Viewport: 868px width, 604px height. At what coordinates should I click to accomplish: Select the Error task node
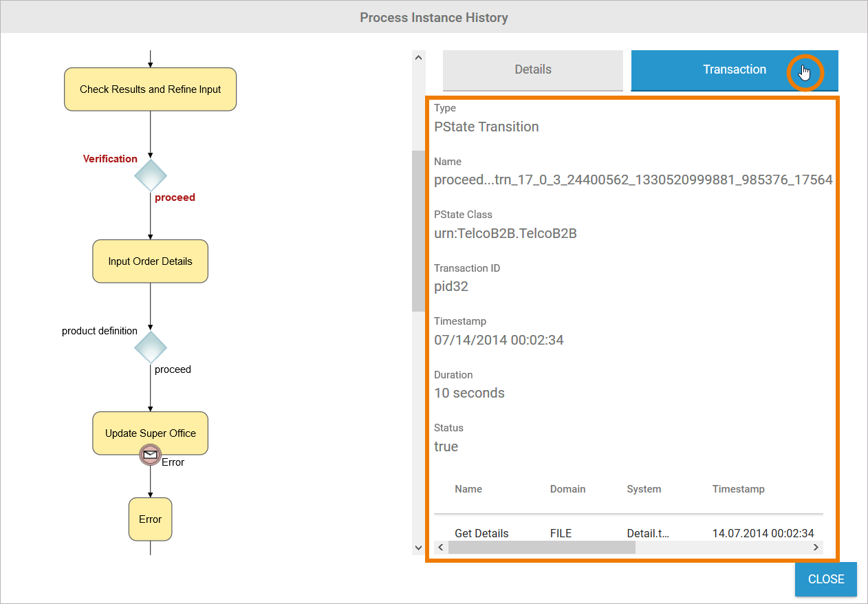point(150,519)
